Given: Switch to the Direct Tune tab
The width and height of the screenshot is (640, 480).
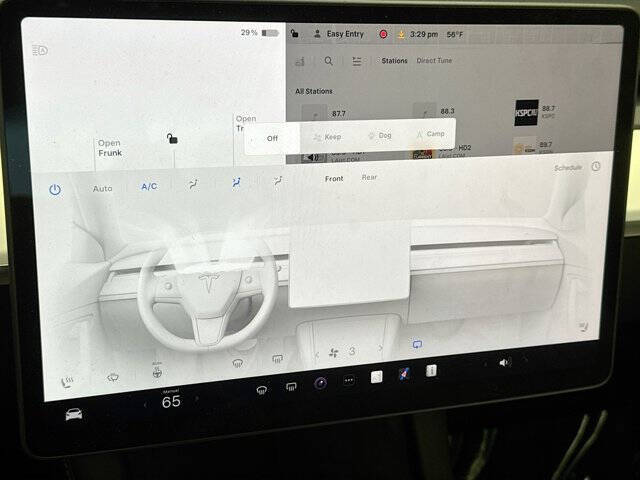Looking at the screenshot, I should click(x=434, y=60).
